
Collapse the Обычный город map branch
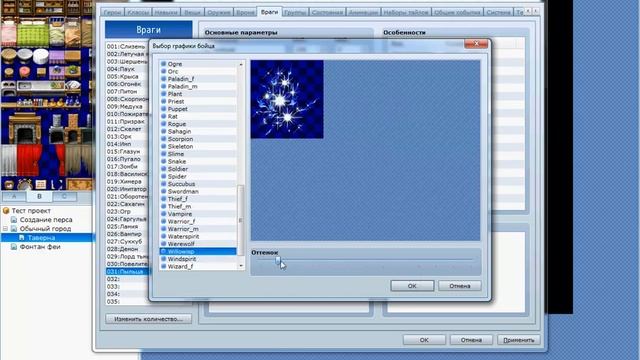point(6,229)
